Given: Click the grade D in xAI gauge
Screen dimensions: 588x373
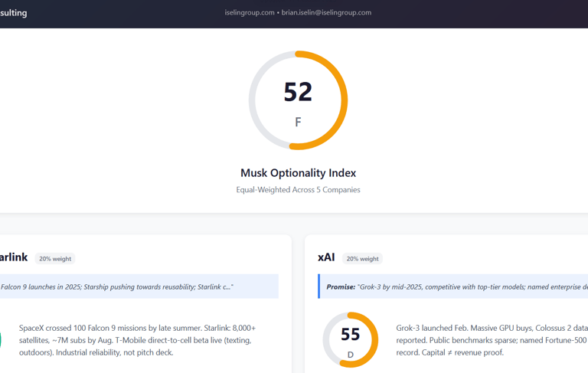Looking at the screenshot, I should tap(350, 355).
